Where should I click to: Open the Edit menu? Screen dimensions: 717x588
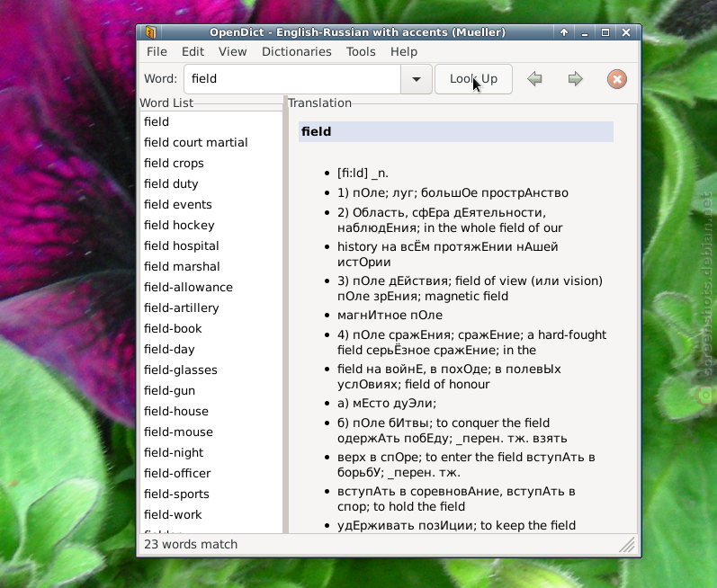193,51
